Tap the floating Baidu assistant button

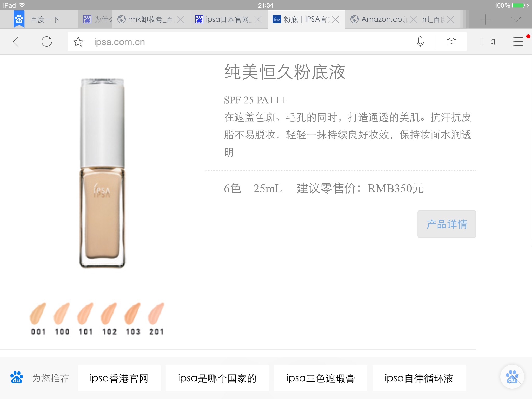coord(512,377)
